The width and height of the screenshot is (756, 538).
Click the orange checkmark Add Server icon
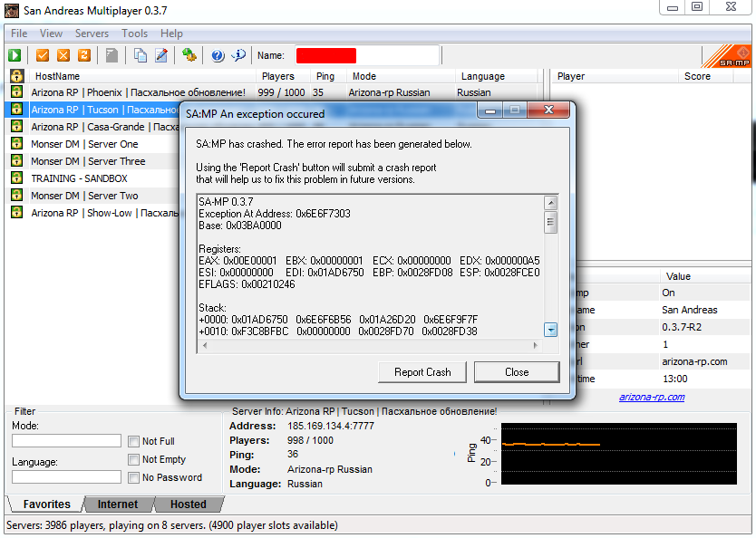point(43,55)
